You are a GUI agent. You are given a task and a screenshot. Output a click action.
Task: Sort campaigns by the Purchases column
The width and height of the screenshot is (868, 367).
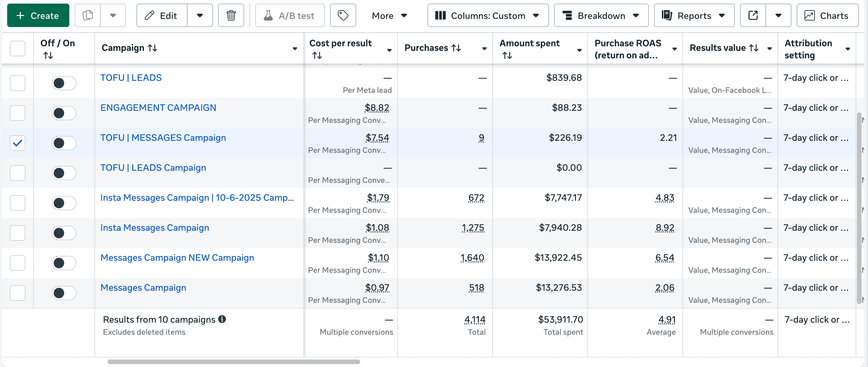(456, 48)
